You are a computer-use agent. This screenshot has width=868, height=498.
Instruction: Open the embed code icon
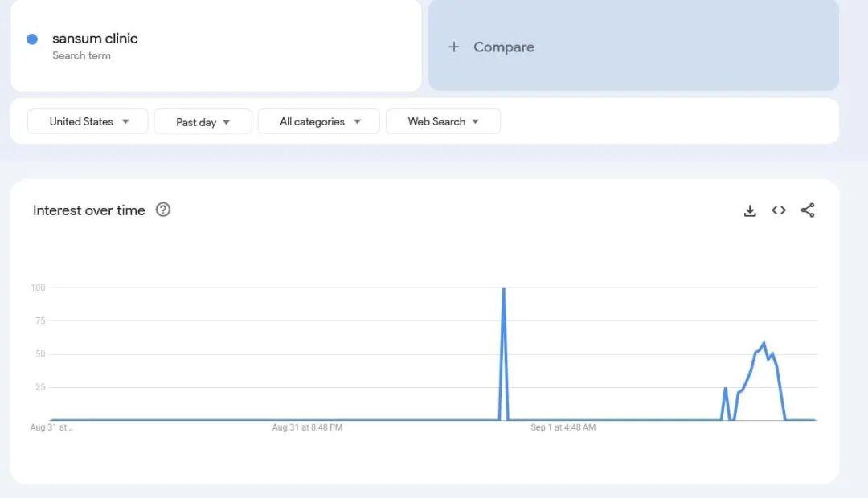tap(779, 210)
